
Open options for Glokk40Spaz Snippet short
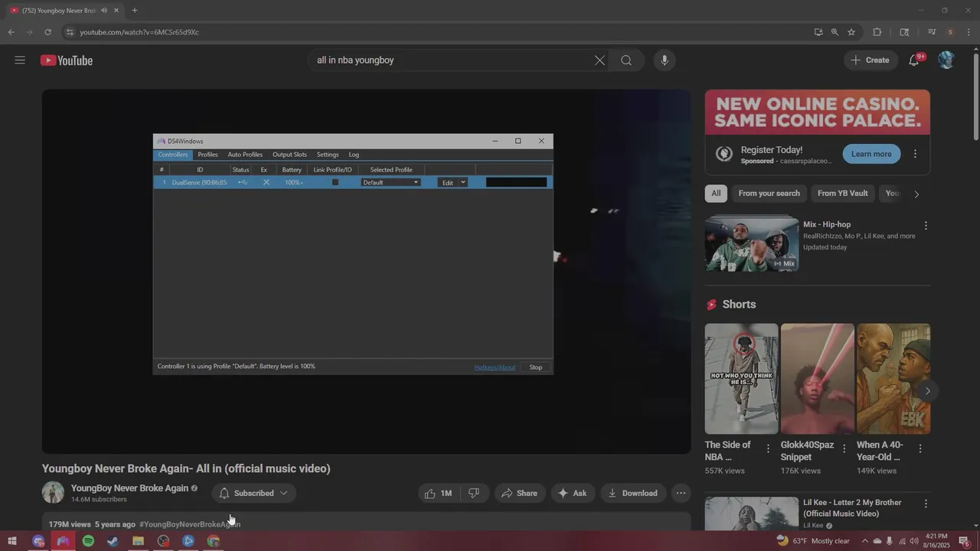coord(844,448)
